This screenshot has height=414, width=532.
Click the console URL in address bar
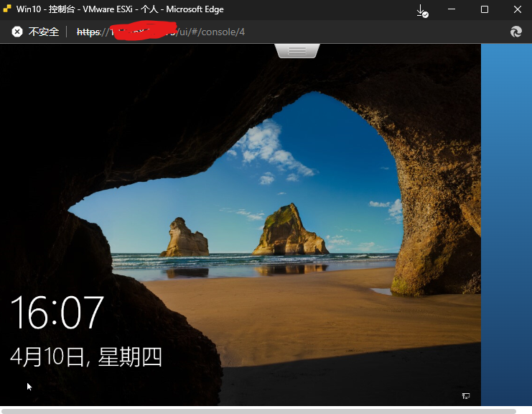coord(161,32)
